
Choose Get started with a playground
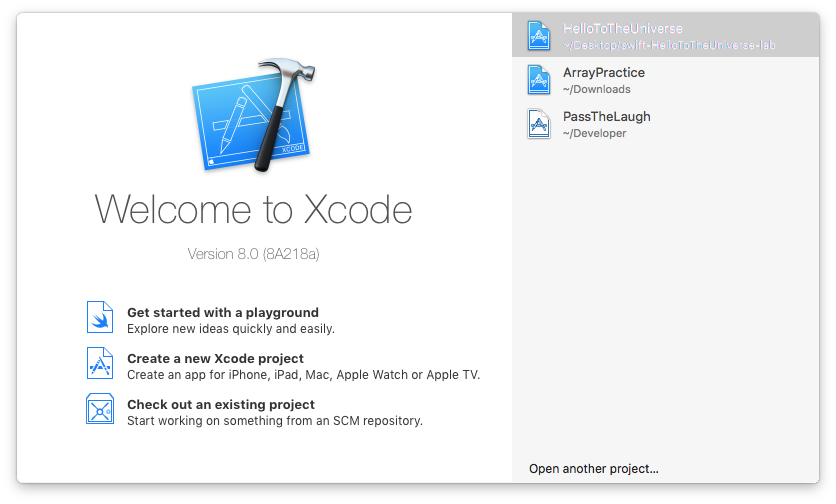click(223, 313)
